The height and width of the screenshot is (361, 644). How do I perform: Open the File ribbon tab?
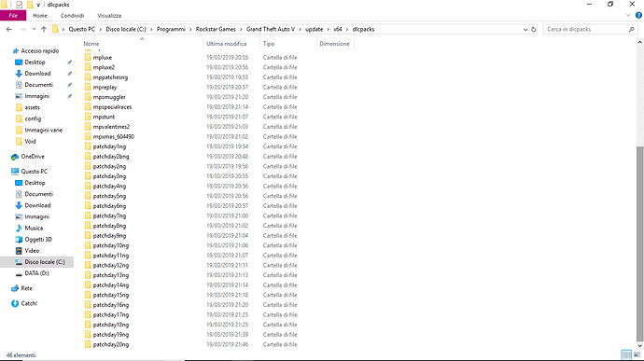click(13, 16)
